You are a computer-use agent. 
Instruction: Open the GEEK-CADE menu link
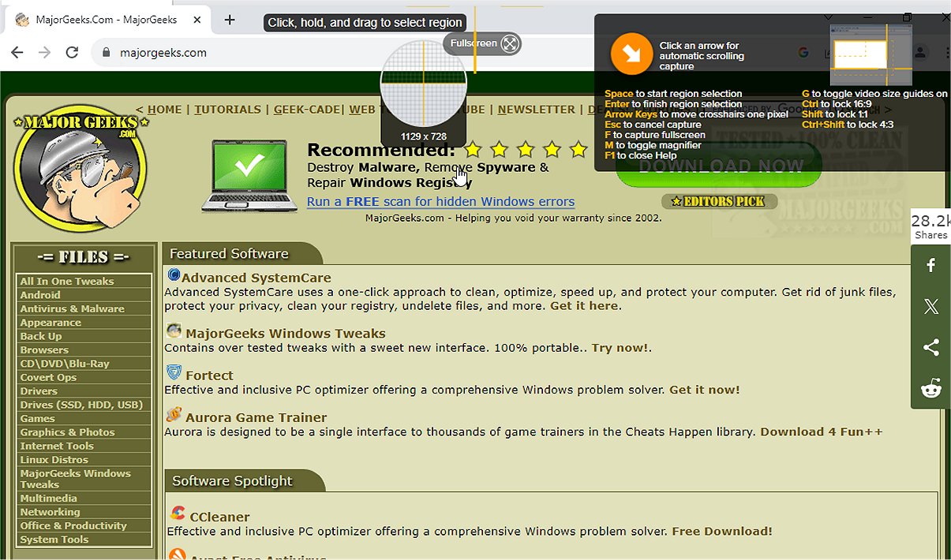(307, 110)
